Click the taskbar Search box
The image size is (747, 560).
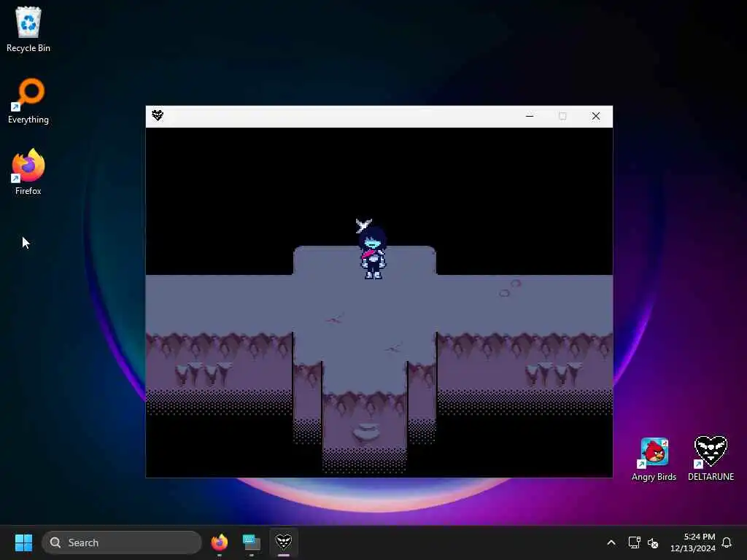[122, 542]
